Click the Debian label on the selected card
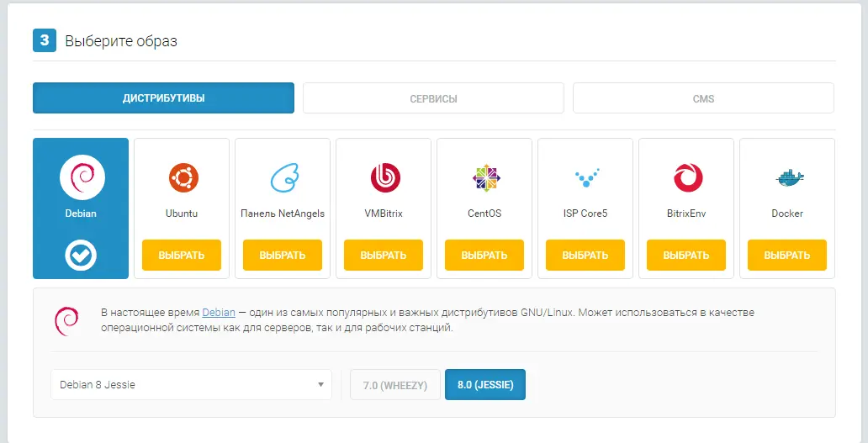Viewport: 868px width, 443px height. [x=81, y=214]
